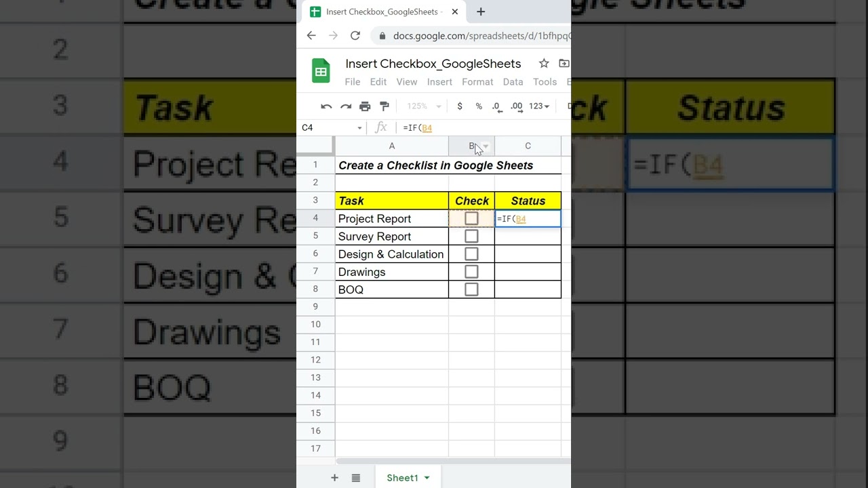The image size is (868, 488).
Task: Open the Tools menu
Action: pos(545,82)
